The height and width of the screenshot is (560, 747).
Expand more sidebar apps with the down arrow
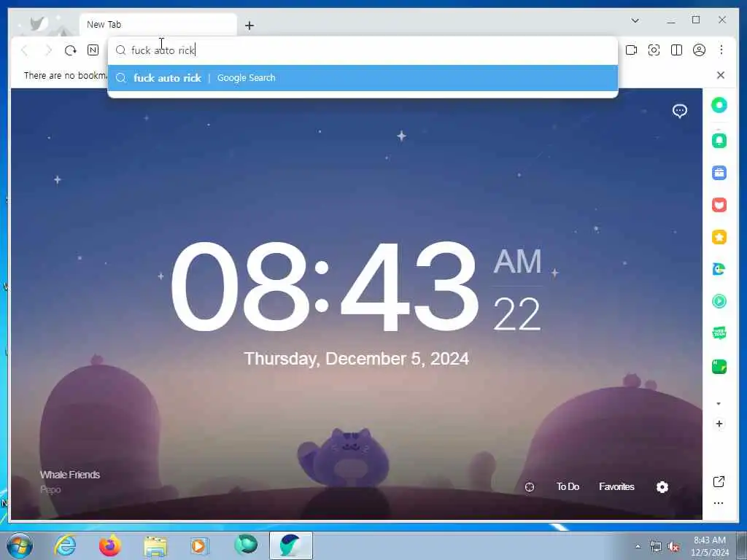pos(719,404)
